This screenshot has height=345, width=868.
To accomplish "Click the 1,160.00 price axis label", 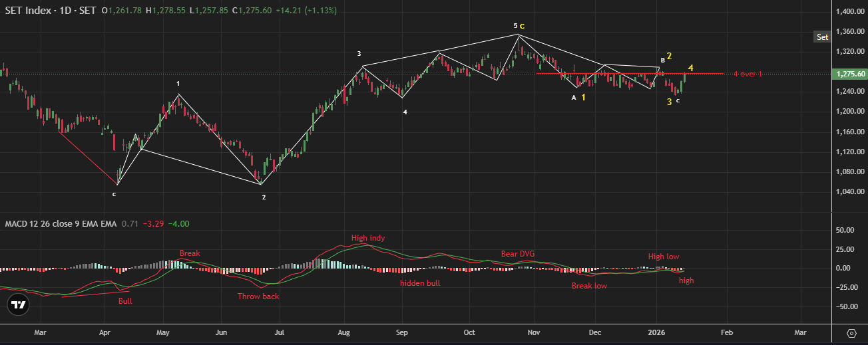I will pos(851,132).
